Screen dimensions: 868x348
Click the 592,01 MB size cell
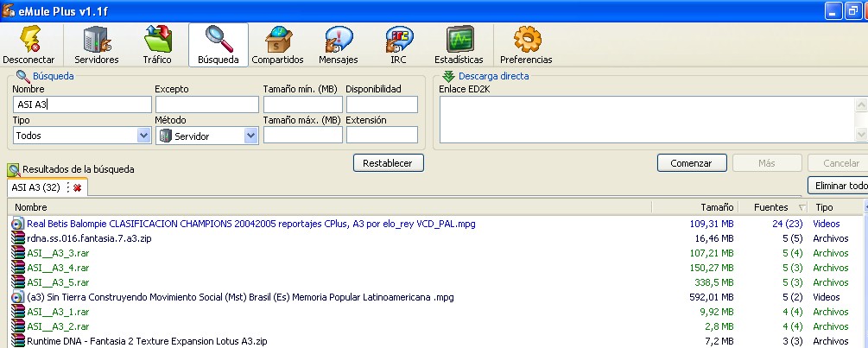(712, 297)
